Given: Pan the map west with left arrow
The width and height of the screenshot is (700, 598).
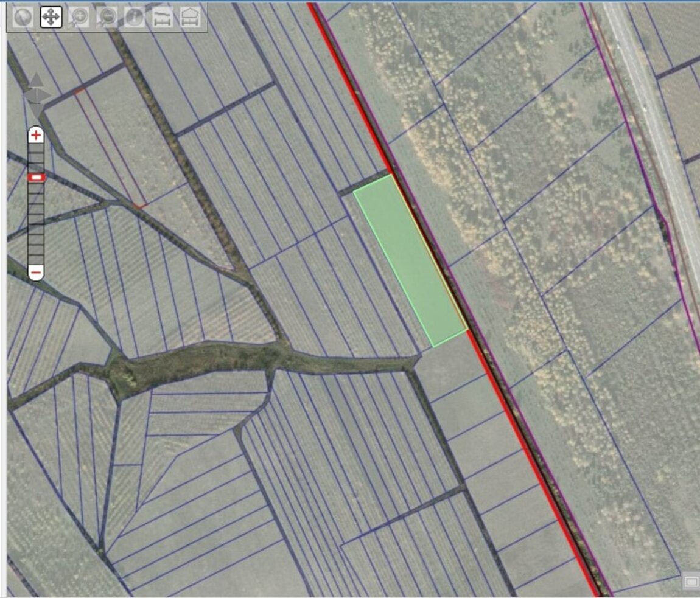Looking at the screenshot, I should point(27,96).
